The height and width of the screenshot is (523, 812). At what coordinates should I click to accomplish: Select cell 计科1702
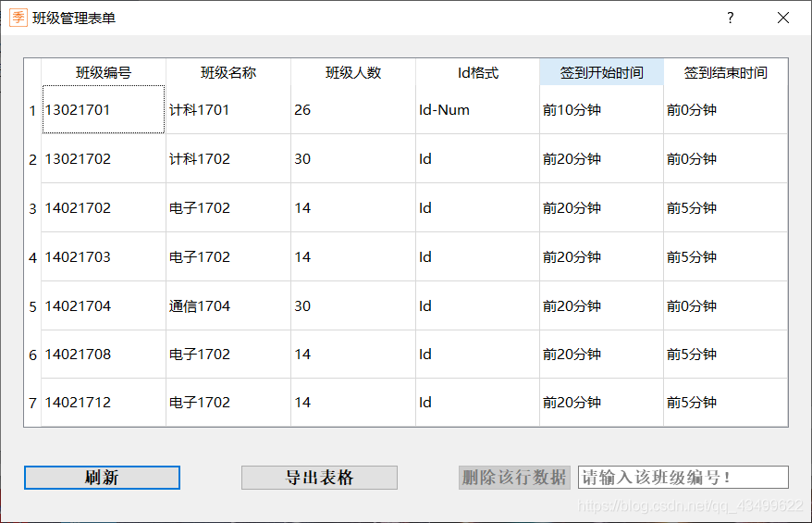pos(228,158)
